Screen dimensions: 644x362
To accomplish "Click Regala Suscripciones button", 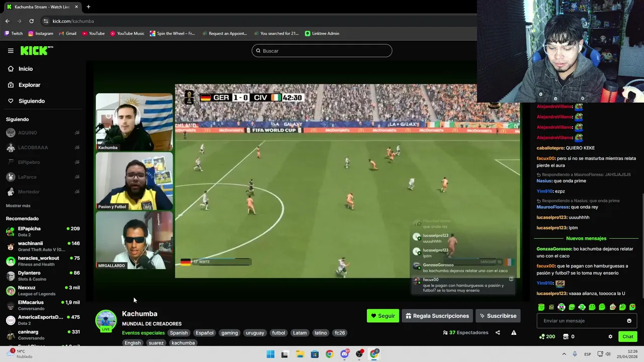I will [x=437, y=316].
